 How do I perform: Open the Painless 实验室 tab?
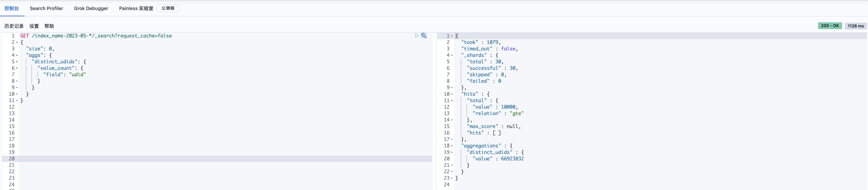tap(136, 9)
